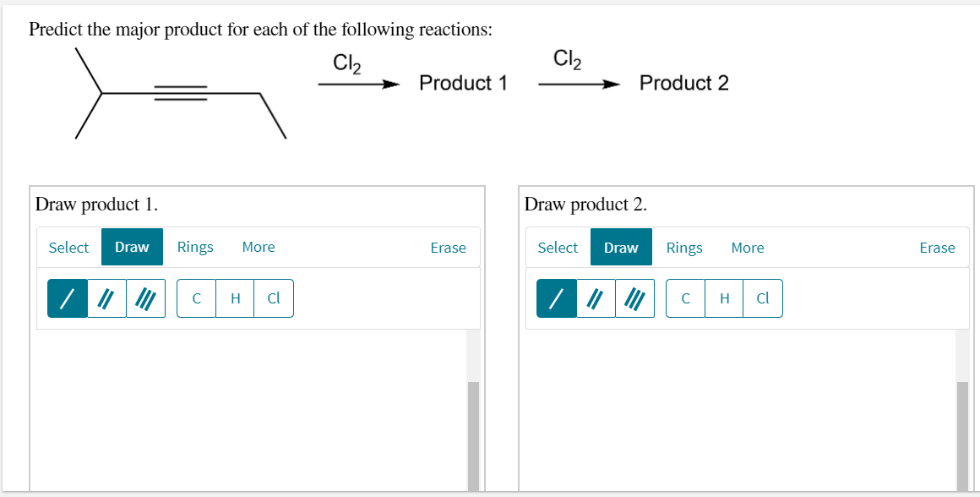The image size is (980, 497).
Task: Pick chlorine atom in product 1 panel
Action: tap(274, 298)
